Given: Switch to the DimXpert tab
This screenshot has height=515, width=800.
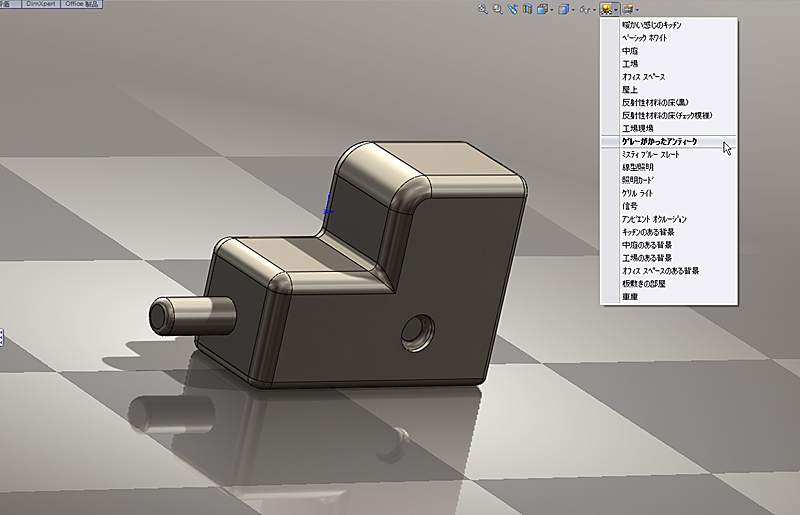Looking at the screenshot, I should [x=39, y=4].
